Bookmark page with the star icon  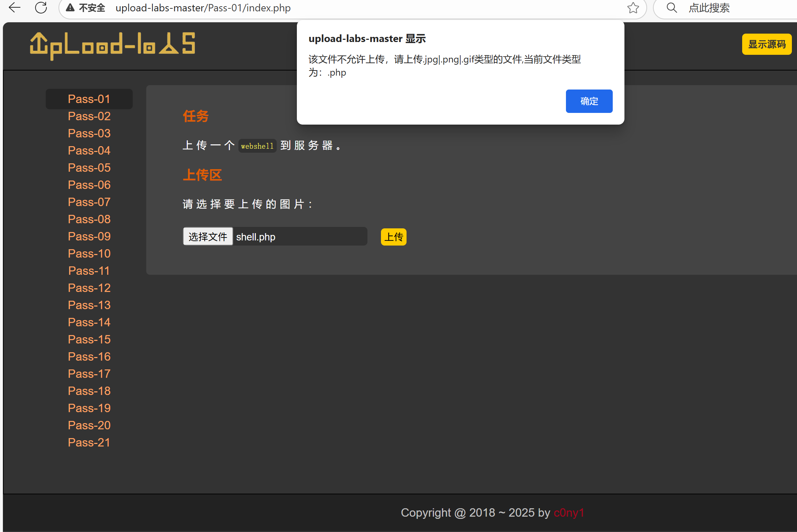(x=633, y=8)
